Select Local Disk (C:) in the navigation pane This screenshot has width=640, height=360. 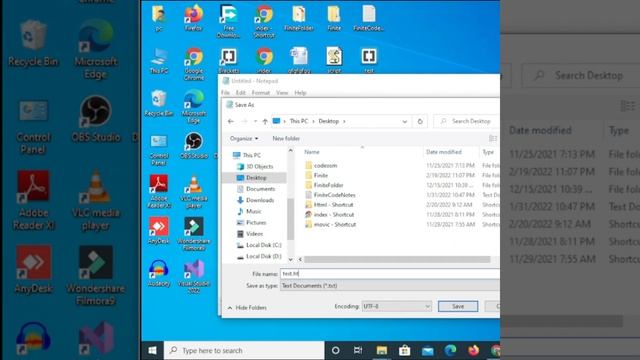[x=259, y=245]
